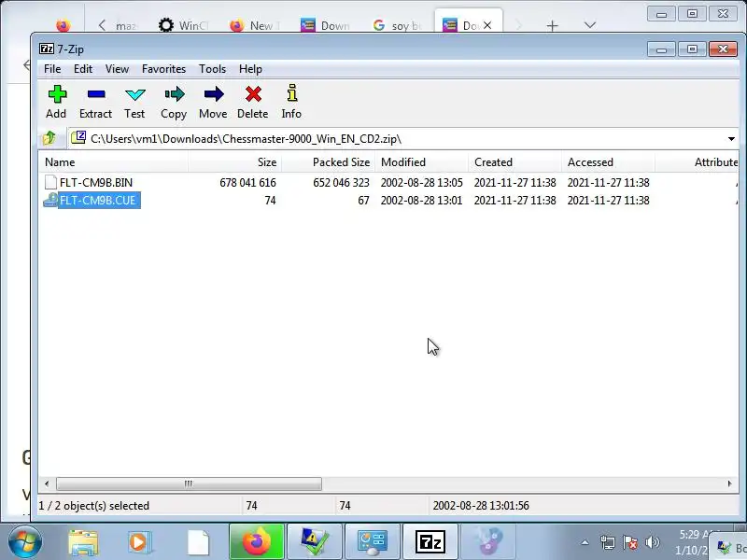Viewport: 747px width, 560px height.
Task: Select the FLT-CM9B.BIN file icon
Action: point(50,182)
